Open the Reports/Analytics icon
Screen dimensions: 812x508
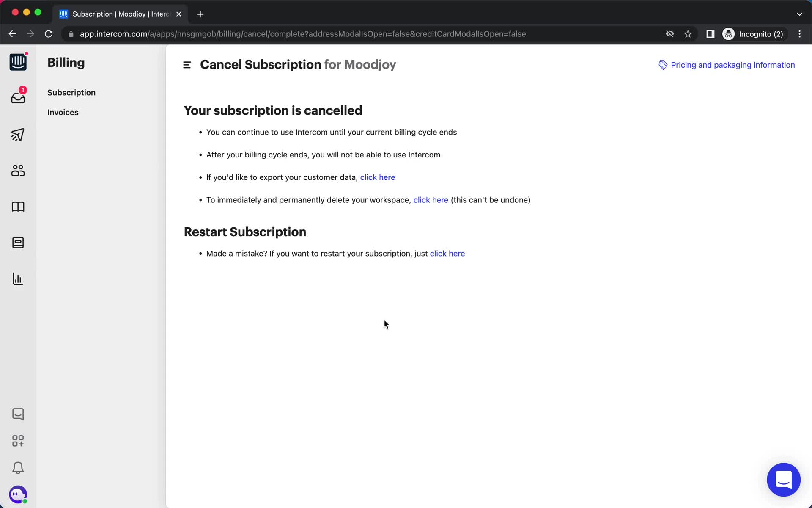pos(18,279)
